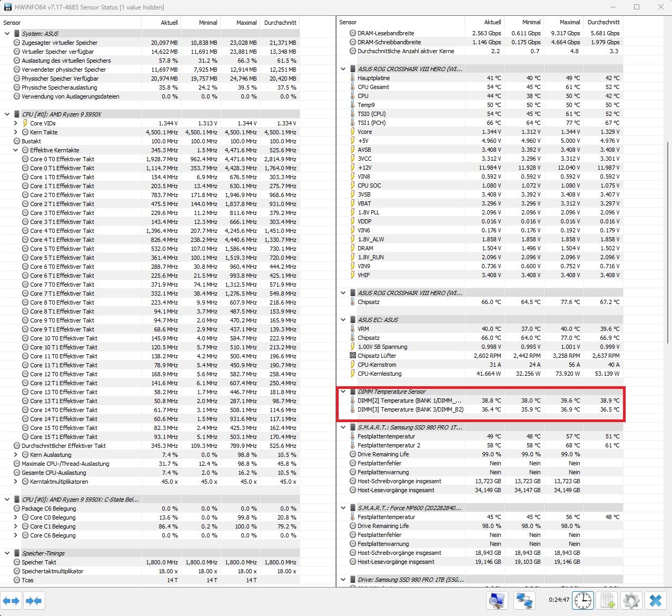Click the Tcas timing row

pos(150,580)
